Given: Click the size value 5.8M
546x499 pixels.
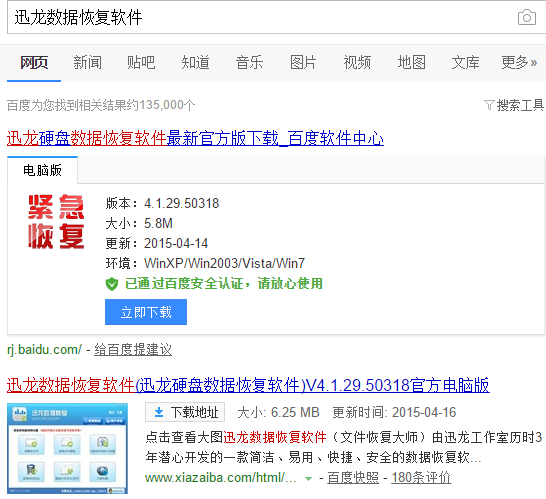Looking at the screenshot, I should point(158,223).
